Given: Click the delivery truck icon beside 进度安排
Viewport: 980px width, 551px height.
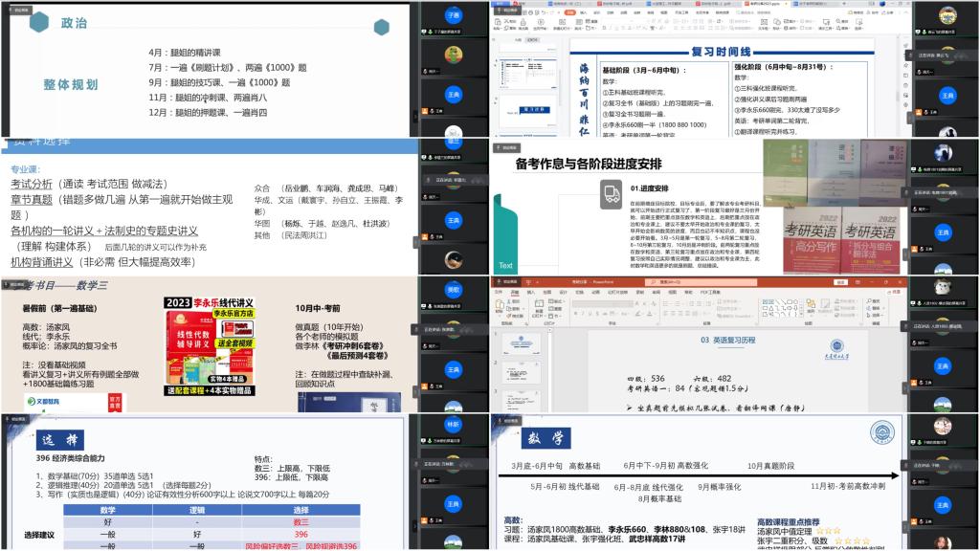Looking at the screenshot, I should (612, 193).
